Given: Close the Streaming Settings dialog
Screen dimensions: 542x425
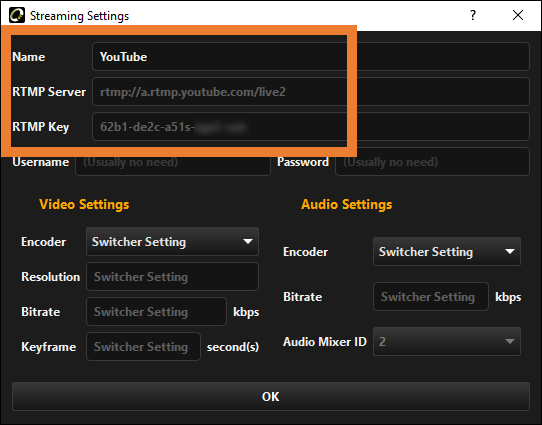Looking at the screenshot, I should [518, 15].
